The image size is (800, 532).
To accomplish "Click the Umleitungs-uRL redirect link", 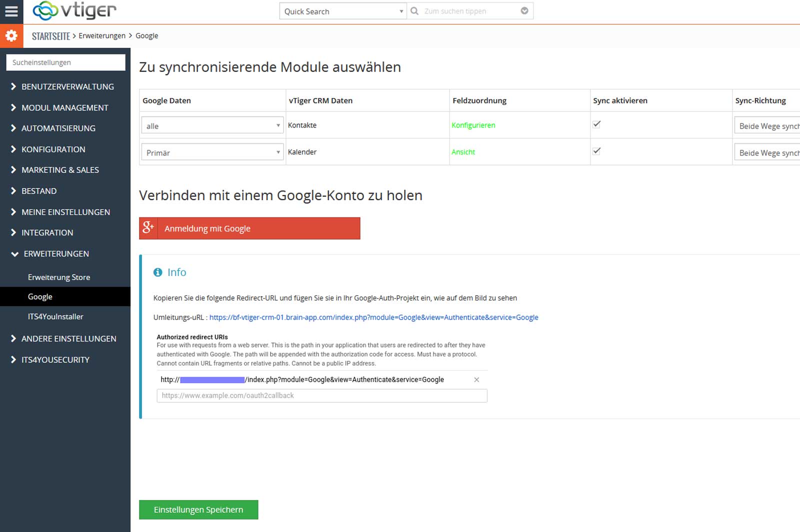I will pyautogui.click(x=374, y=317).
